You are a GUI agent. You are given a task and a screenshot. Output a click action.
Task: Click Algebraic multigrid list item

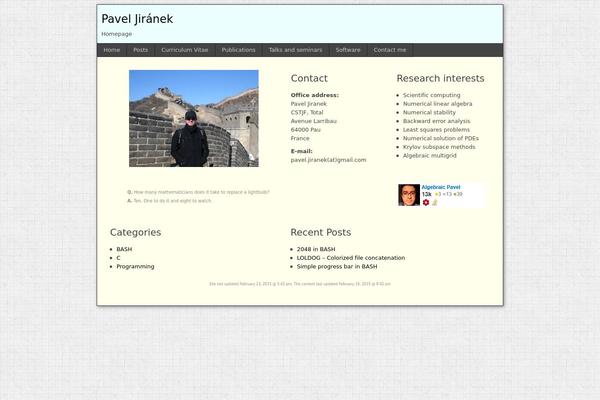430,156
